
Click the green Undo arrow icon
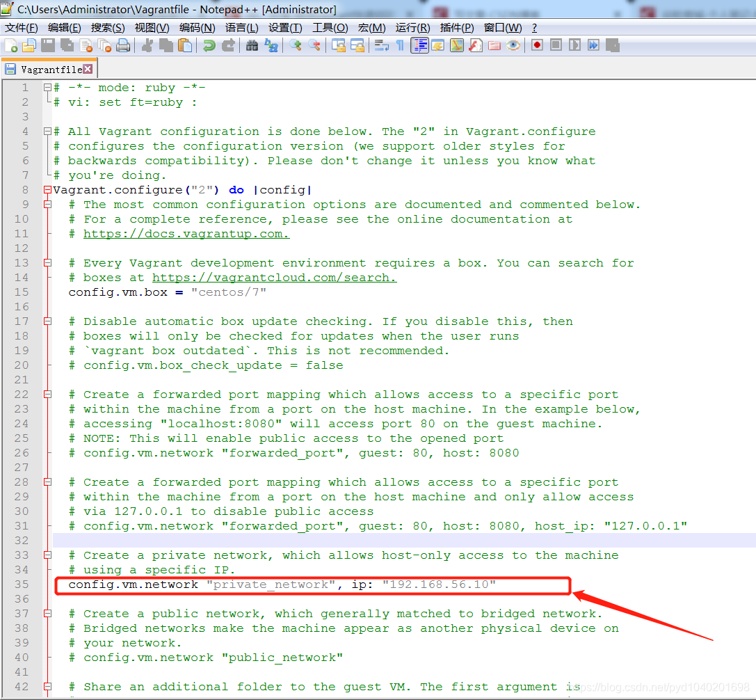click(209, 45)
